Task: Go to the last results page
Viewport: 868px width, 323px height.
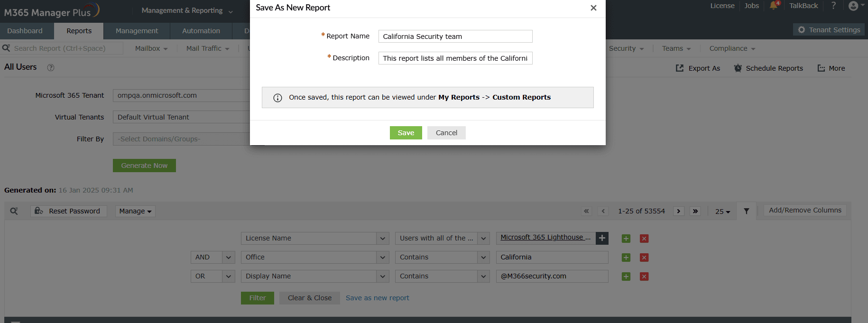Action: 695,211
